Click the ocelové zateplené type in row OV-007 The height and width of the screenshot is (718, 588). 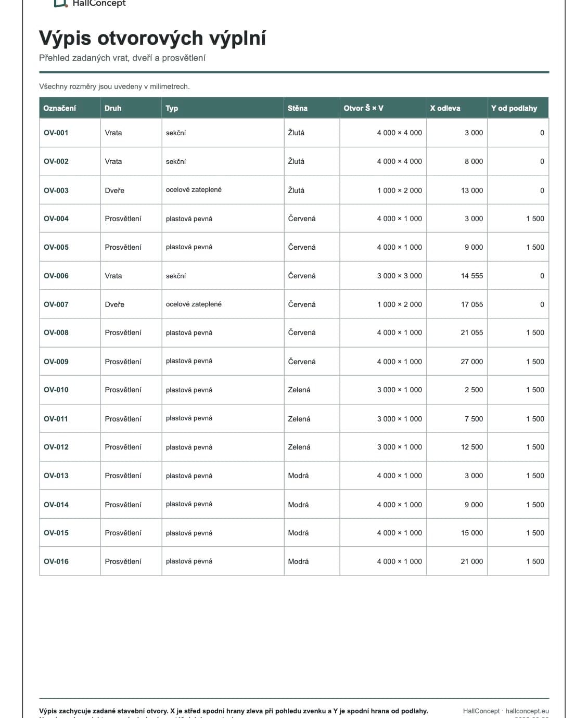[194, 304]
